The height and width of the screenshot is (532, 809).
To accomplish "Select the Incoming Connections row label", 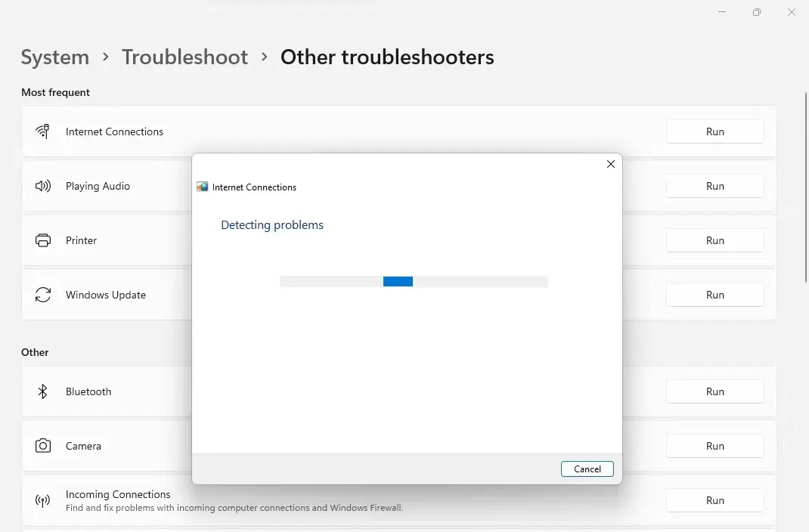I will [x=118, y=494].
